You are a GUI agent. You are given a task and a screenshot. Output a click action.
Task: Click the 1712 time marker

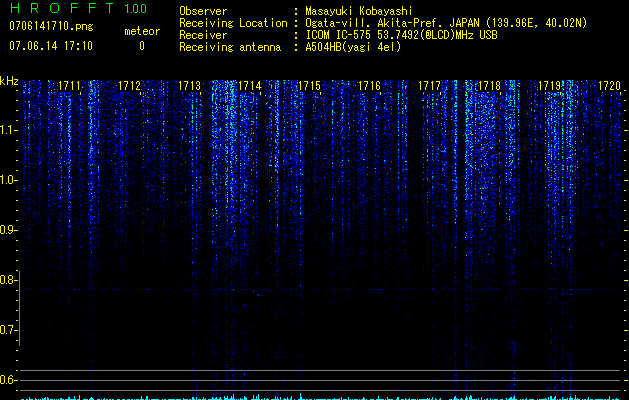[x=130, y=86]
